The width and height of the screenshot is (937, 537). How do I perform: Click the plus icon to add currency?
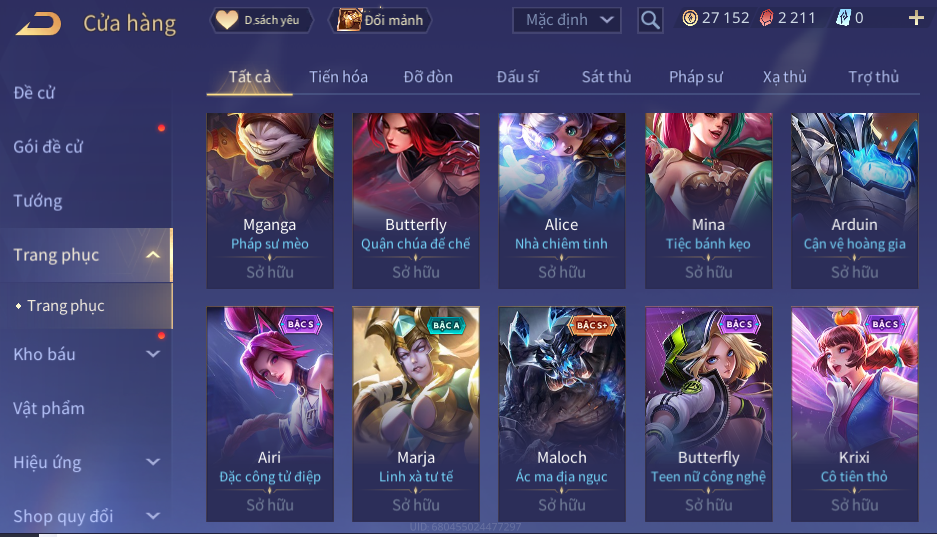click(916, 19)
